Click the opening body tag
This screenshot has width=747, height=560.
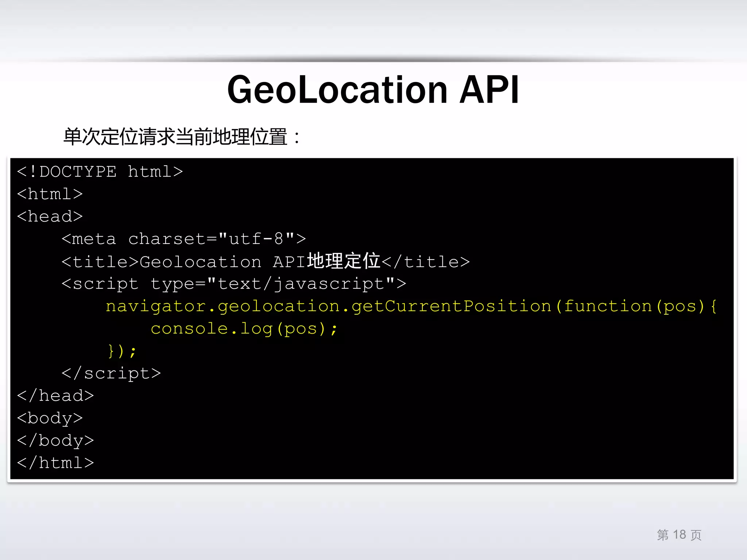coord(50,418)
